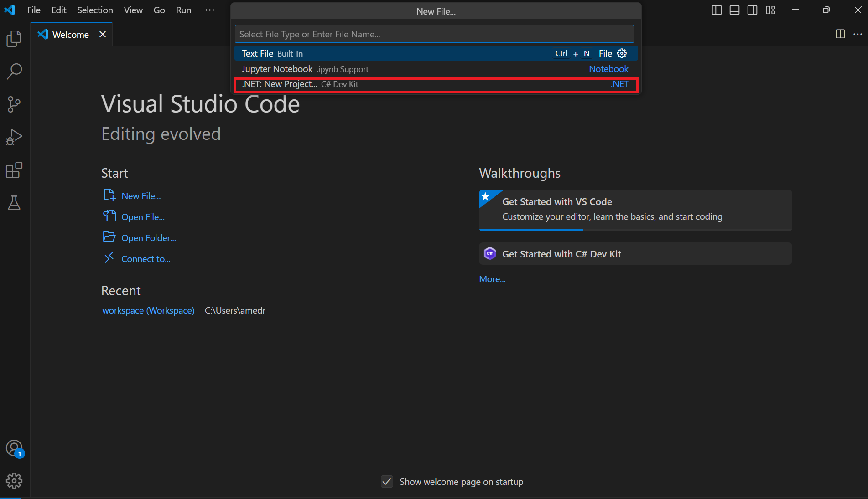Viewport: 868px width, 499px height.
Task: Open the Source Control view
Action: pyautogui.click(x=14, y=104)
